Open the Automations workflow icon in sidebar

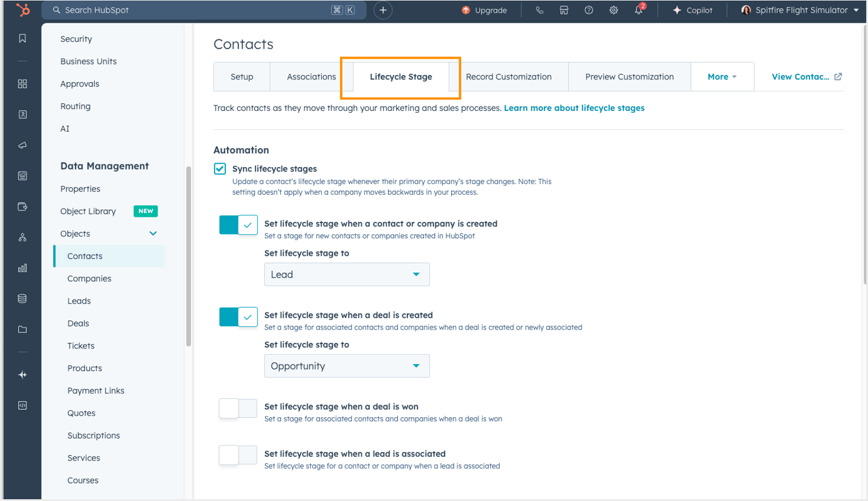23,238
